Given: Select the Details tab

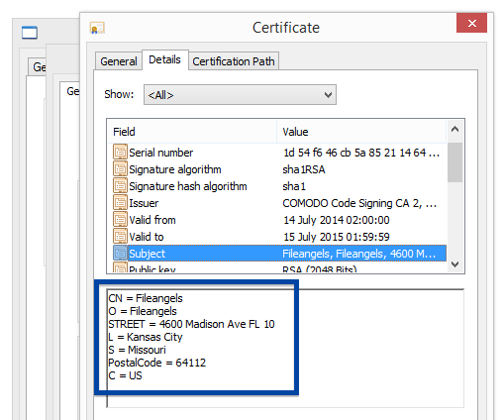Looking at the screenshot, I should coord(164,59).
